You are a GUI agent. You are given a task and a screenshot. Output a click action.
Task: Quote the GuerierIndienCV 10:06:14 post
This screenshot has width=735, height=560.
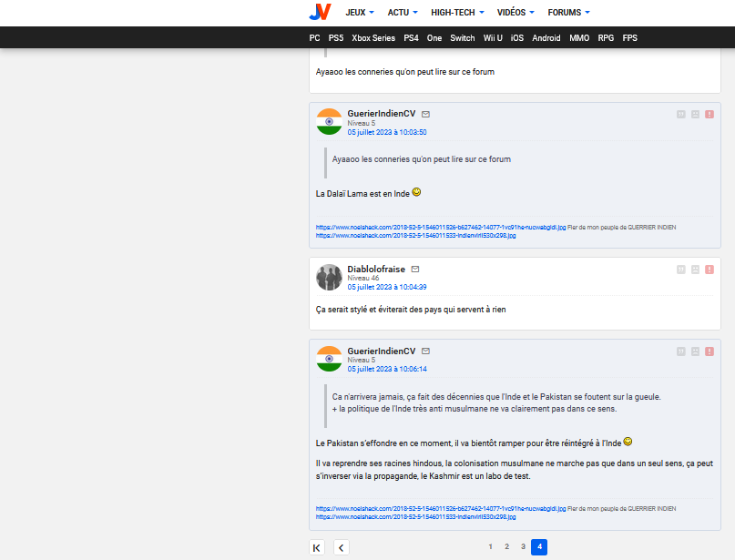681,351
